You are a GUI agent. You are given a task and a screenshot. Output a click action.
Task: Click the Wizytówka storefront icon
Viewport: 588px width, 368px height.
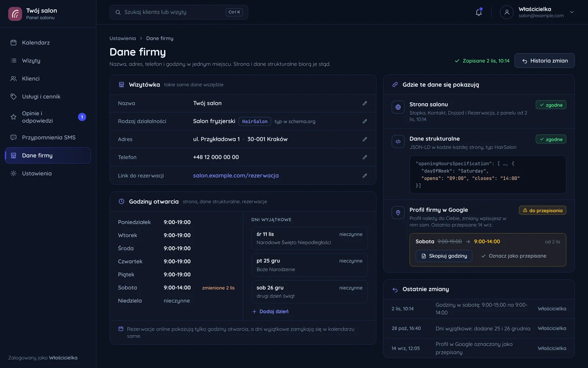(121, 85)
